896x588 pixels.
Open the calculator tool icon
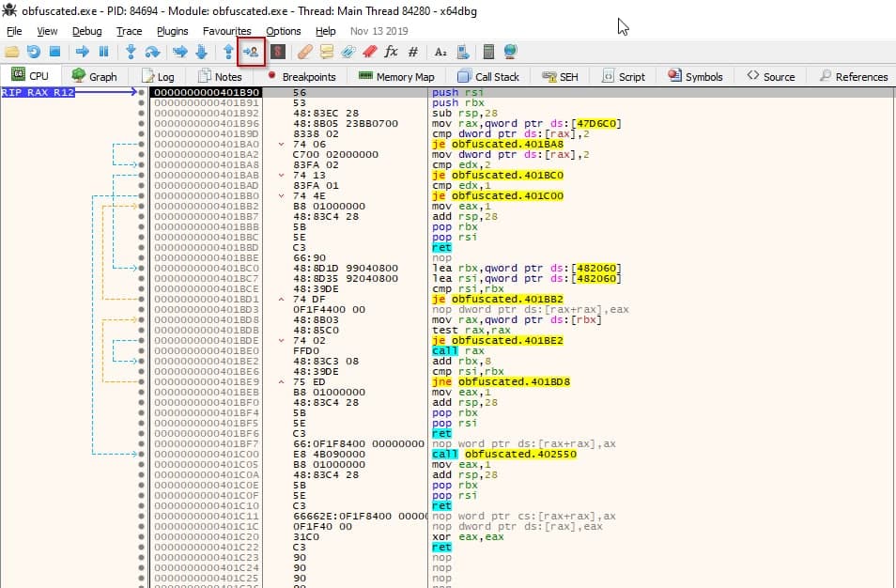coord(487,52)
